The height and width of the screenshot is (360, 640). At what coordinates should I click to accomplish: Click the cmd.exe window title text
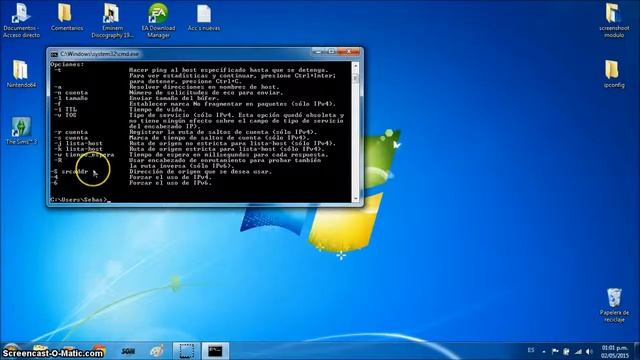pos(100,54)
